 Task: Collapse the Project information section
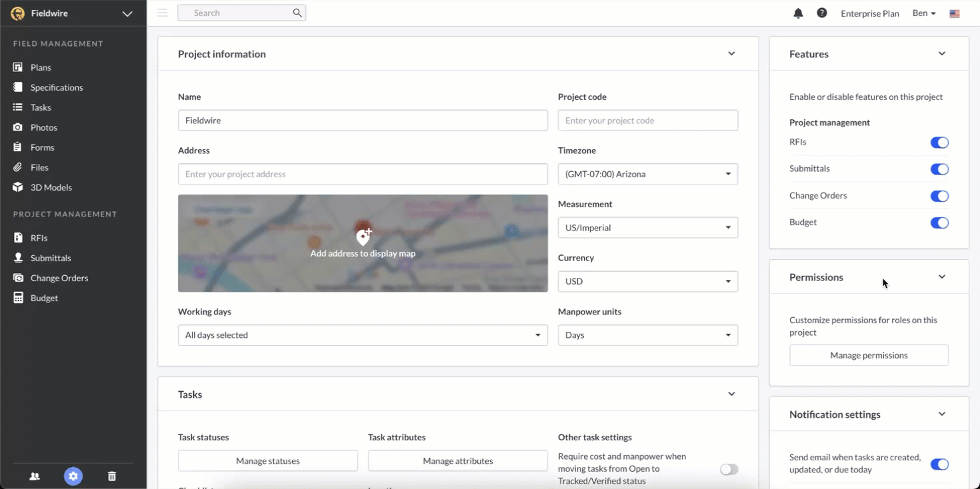coord(731,54)
